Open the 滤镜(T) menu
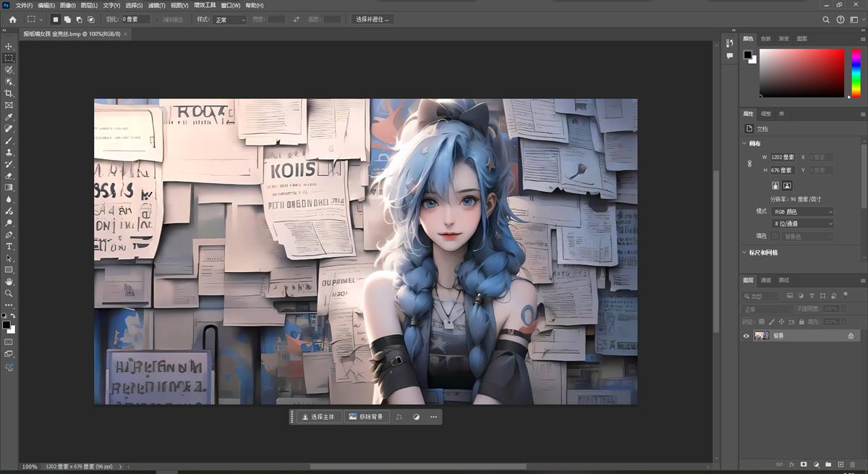This screenshot has width=868, height=474. point(157,5)
